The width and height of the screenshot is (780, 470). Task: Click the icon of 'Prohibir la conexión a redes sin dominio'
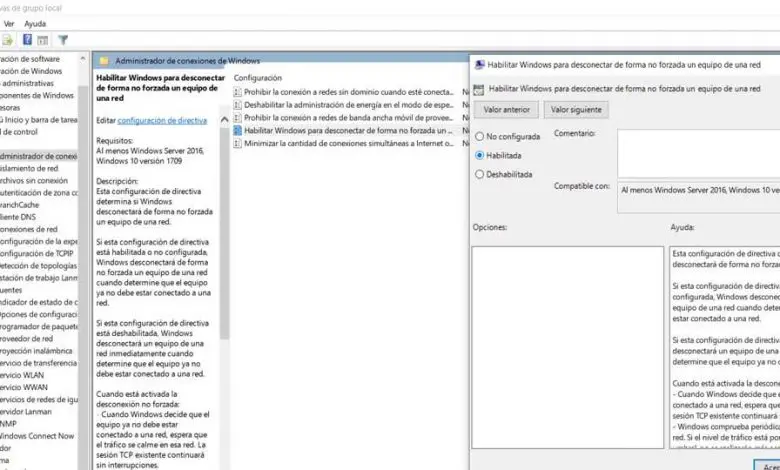click(x=237, y=92)
